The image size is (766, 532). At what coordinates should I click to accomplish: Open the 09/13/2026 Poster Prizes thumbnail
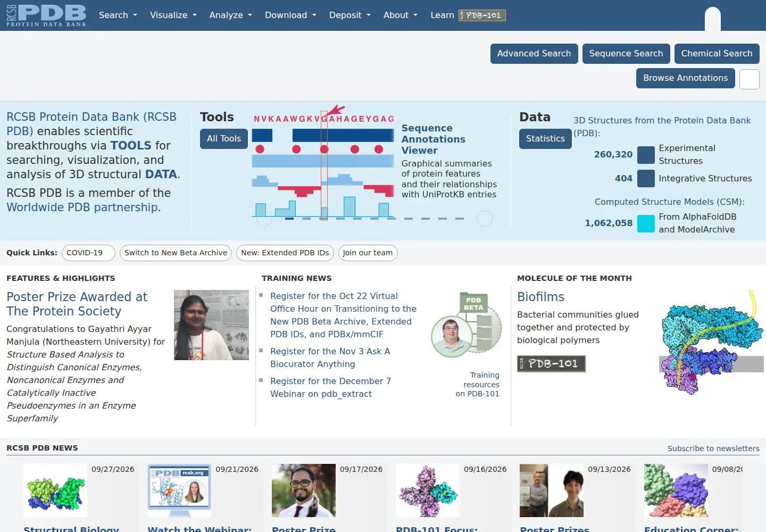(552, 491)
